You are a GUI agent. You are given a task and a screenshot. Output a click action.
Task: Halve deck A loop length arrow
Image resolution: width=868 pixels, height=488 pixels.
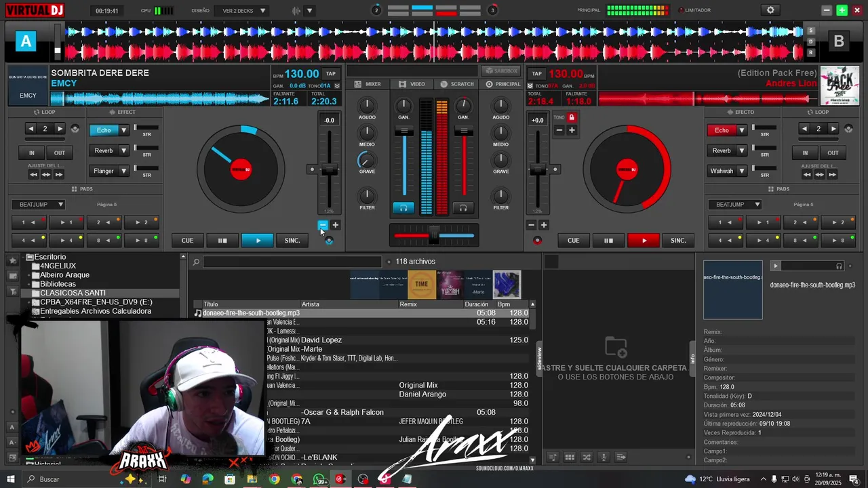click(31, 129)
